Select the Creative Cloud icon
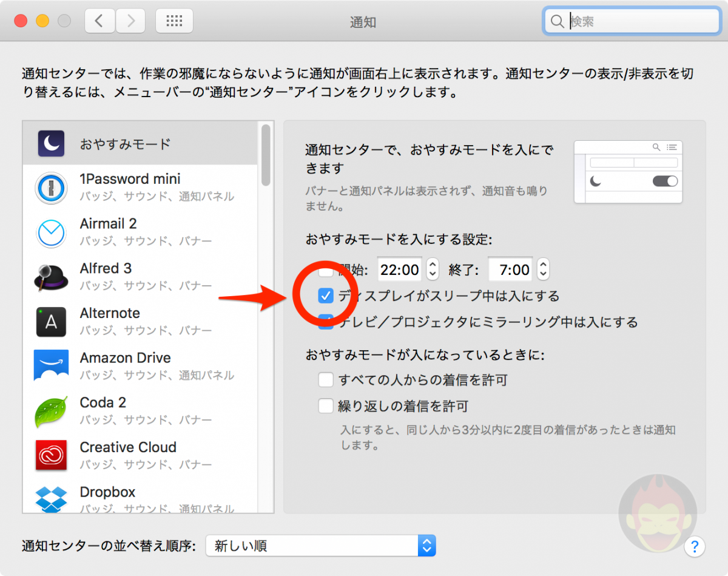The width and height of the screenshot is (728, 576). 51,456
